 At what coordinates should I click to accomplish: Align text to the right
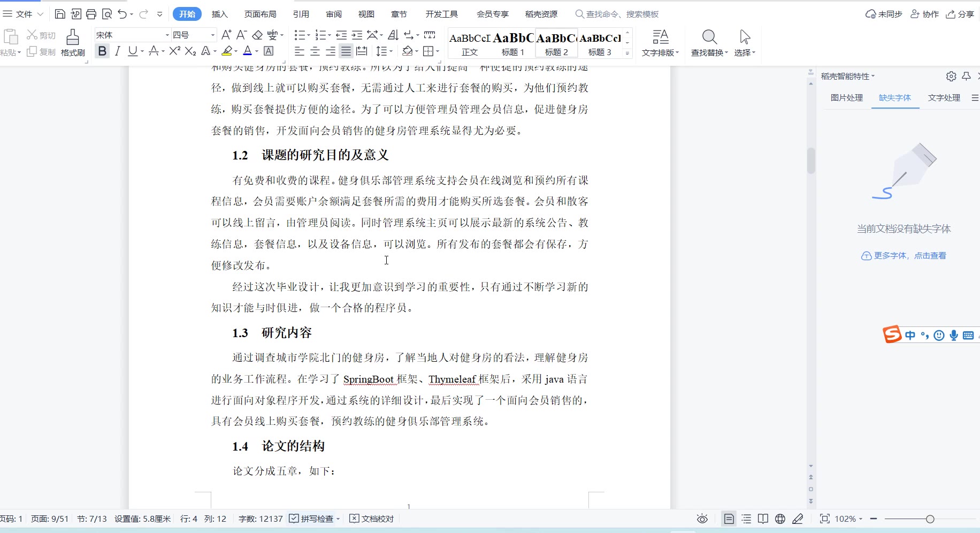point(331,51)
